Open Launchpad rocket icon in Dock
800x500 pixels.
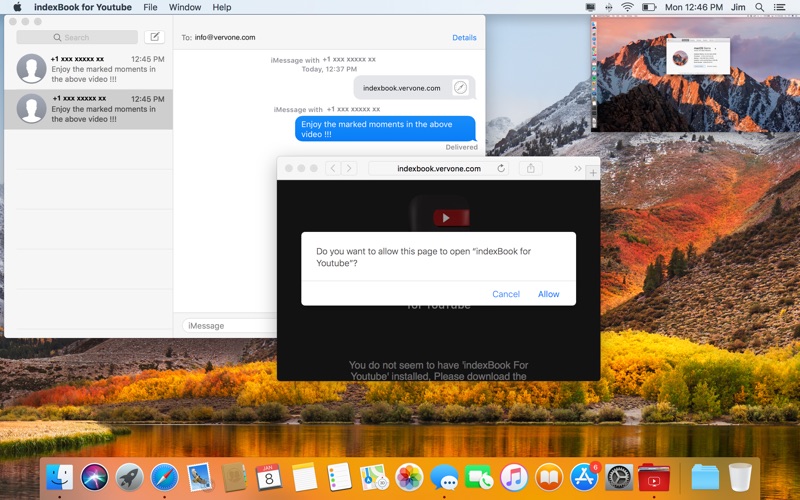pos(130,478)
